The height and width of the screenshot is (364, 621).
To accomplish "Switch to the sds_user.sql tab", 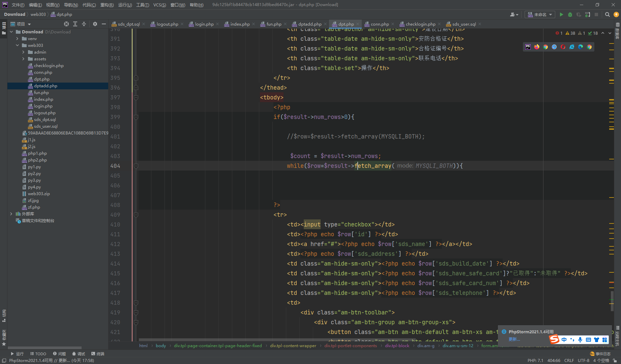I will coord(464,24).
